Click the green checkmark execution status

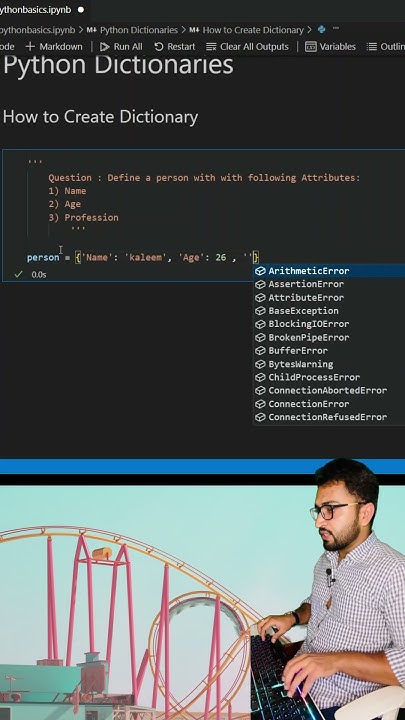pos(18,274)
